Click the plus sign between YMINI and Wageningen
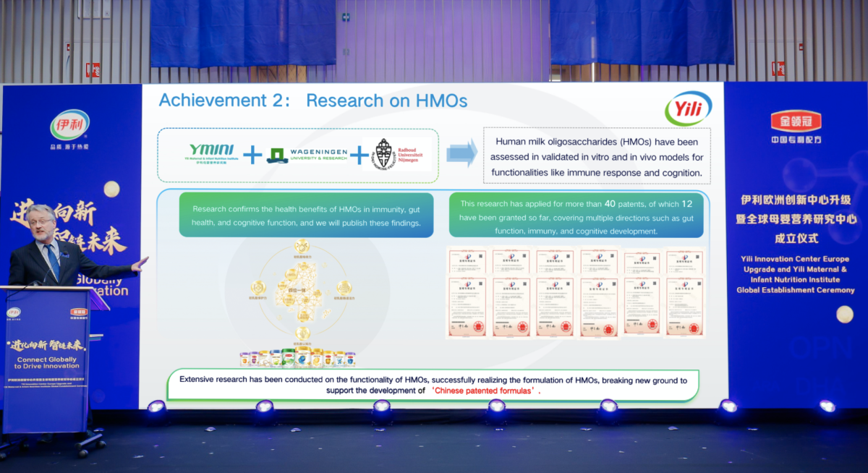The image size is (868, 473). coord(252,155)
